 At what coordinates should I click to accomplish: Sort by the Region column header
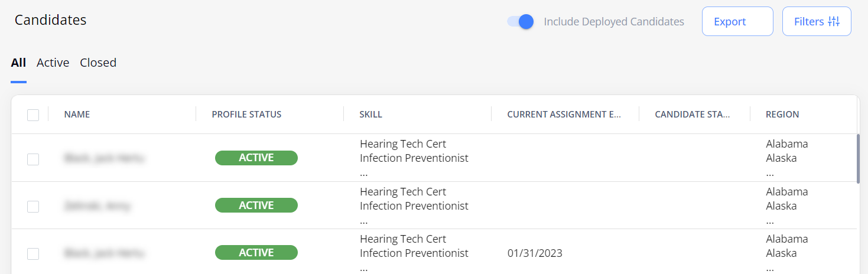[782, 115]
